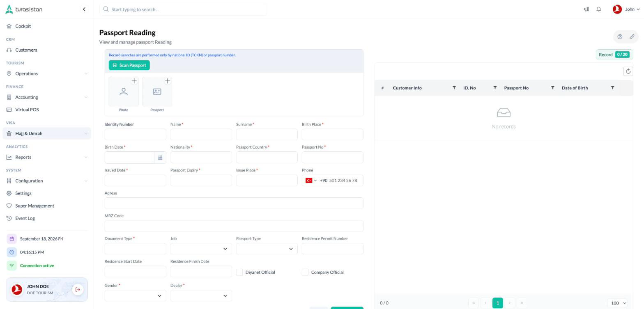Click the turasistan logo
The width and height of the screenshot is (644, 309).
(24, 9)
